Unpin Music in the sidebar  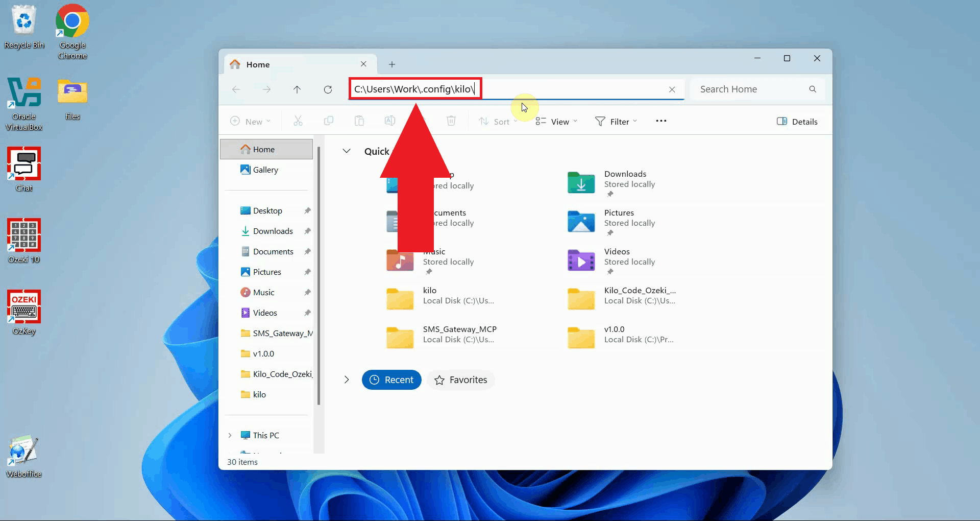click(x=307, y=292)
